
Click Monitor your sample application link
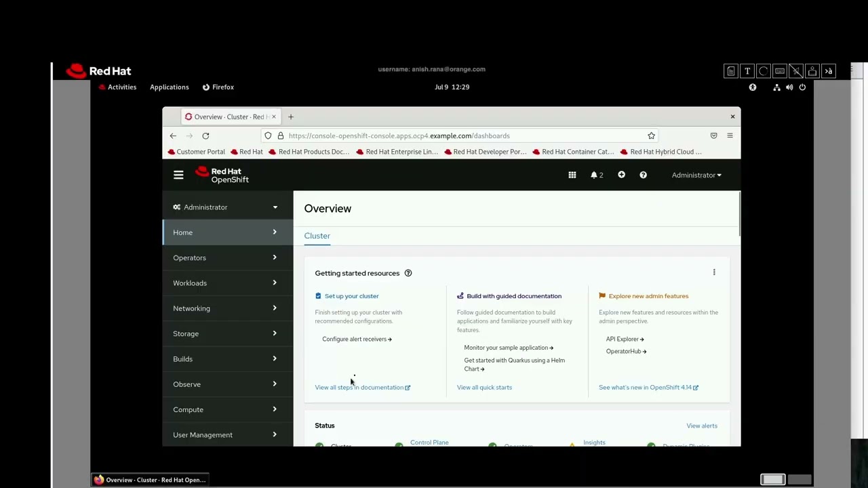click(509, 348)
